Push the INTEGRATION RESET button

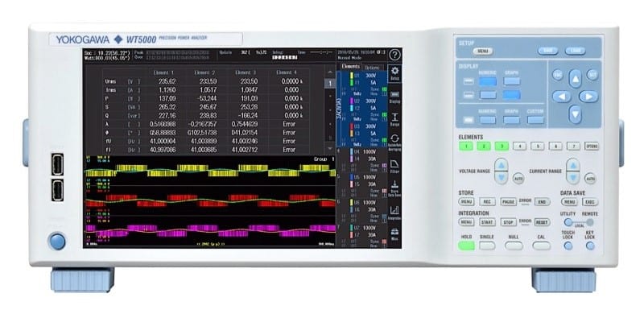click(542, 222)
